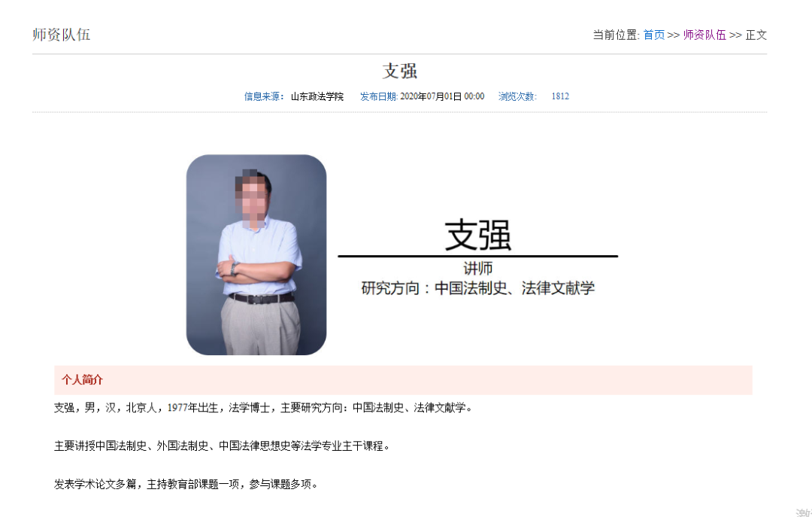Image resolution: width=812 pixels, height=517 pixels.
Task: Click the 正文 breadcrumb text
Action: (x=756, y=35)
